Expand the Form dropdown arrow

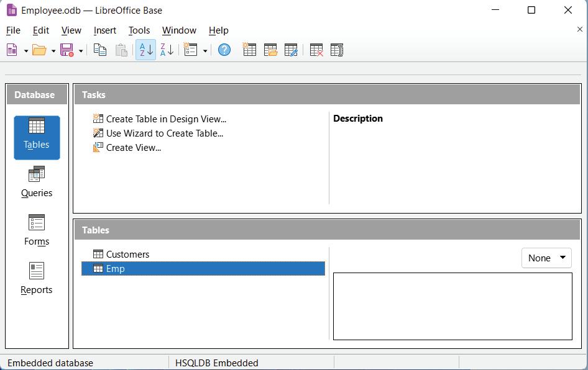(x=205, y=50)
